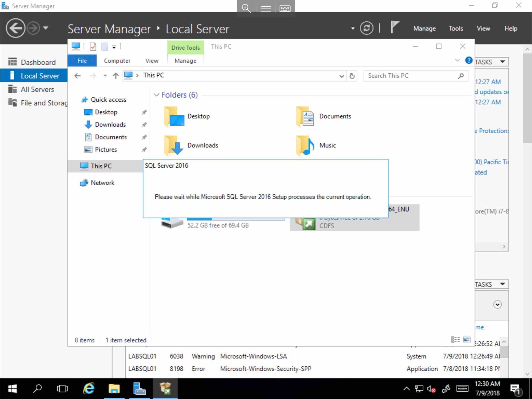This screenshot has width=532, height=399.
Task: Go up one level in Explorer
Action: pos(115,76)
